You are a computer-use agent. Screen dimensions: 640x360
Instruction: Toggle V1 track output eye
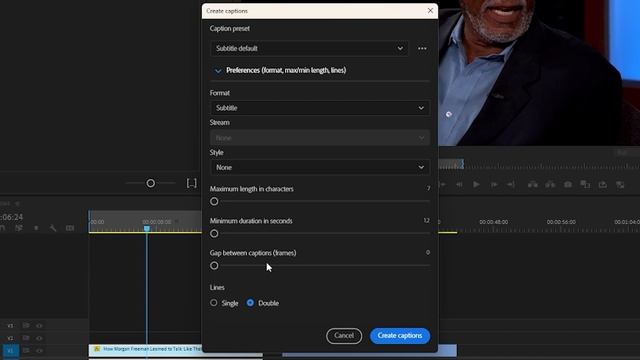coord(39,350)
